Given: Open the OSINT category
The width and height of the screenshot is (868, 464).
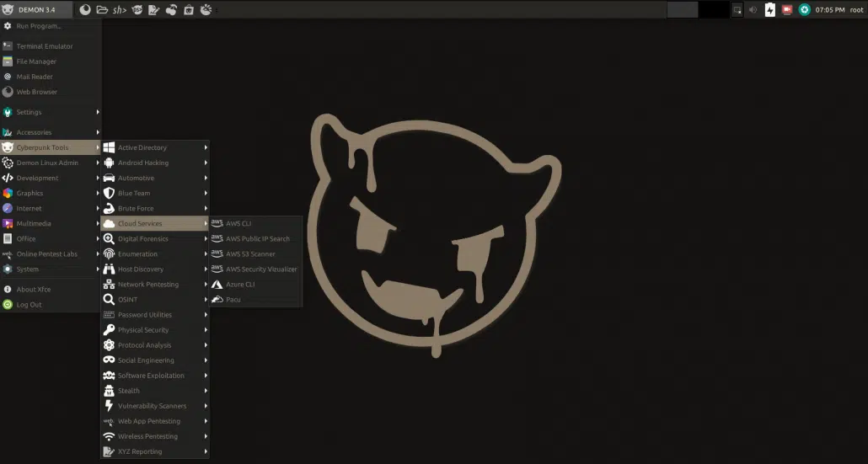Looking at the screenshot, I should (155, 299).
